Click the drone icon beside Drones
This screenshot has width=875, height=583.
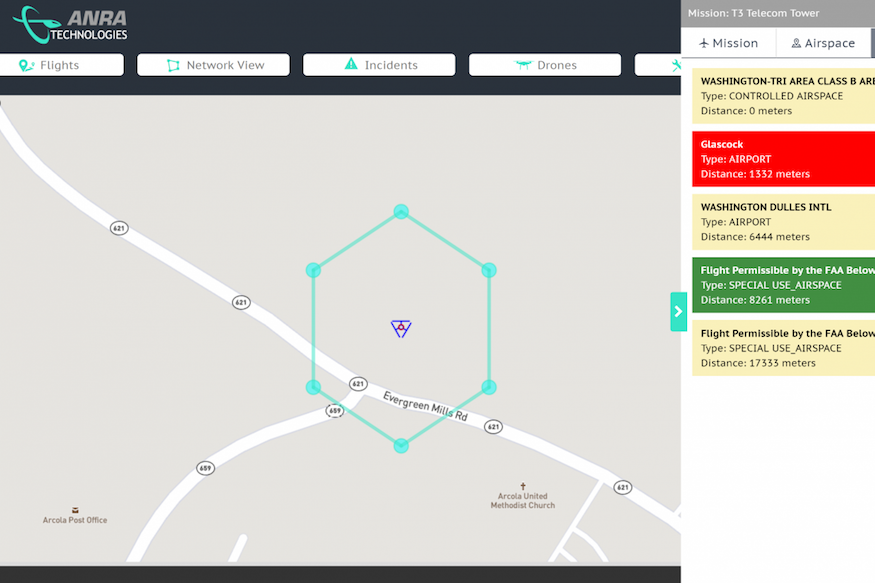(x=523, y=65)
